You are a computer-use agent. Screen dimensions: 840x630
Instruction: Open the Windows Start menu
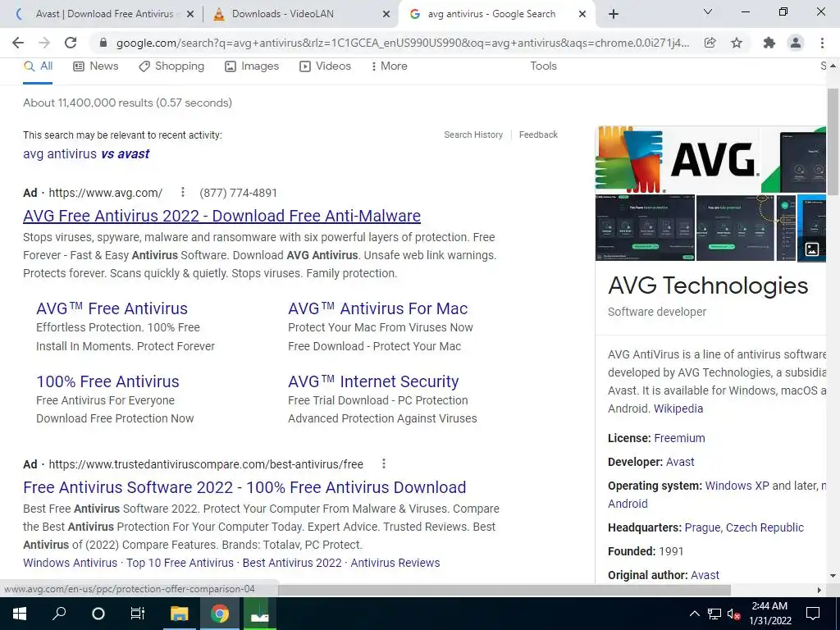20,614
